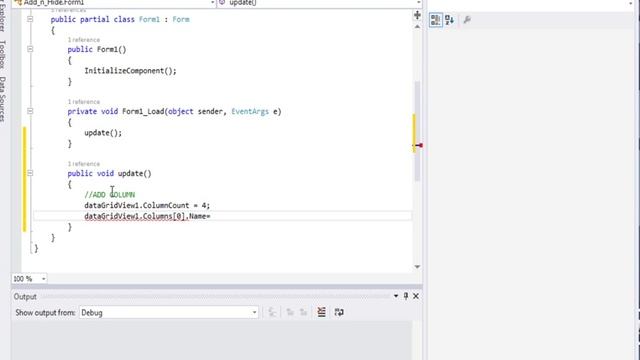Click the 'Output' panel title
This screenshot has height=360, width=640.
(25, 297)
